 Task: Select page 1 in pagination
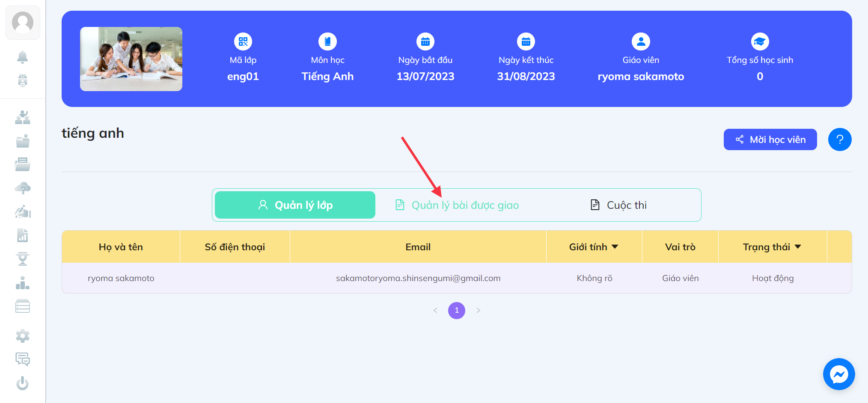tap(457, 311)
